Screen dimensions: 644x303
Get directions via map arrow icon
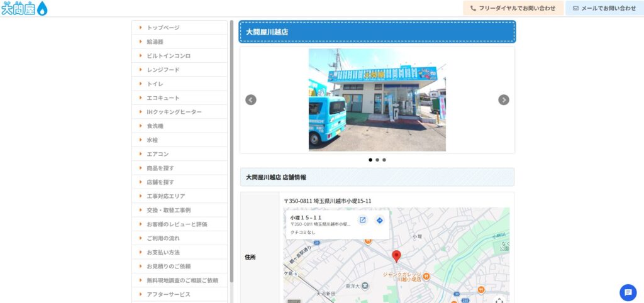tap(380, 220)
